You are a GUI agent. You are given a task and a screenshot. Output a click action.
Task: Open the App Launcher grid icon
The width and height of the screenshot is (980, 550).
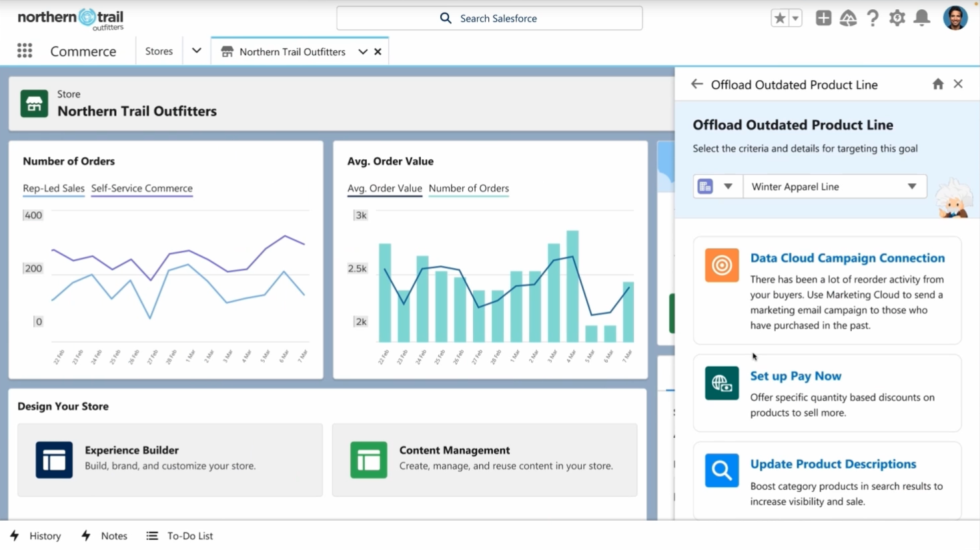(25, 51)
